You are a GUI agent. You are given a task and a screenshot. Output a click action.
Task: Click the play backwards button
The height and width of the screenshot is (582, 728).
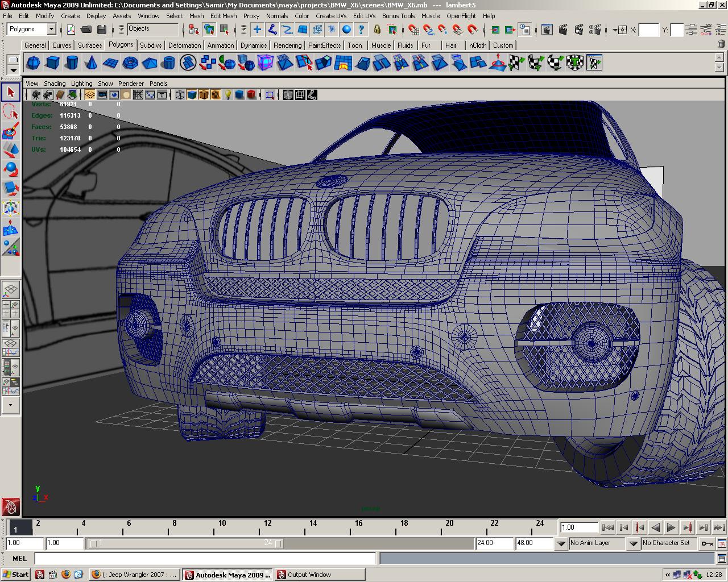655,527
